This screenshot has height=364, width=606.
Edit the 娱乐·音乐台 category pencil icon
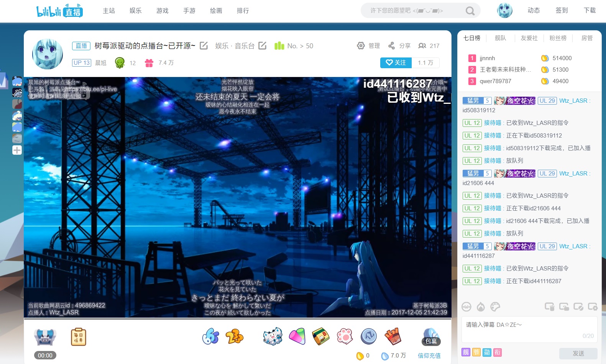click(x=263, y=46)
